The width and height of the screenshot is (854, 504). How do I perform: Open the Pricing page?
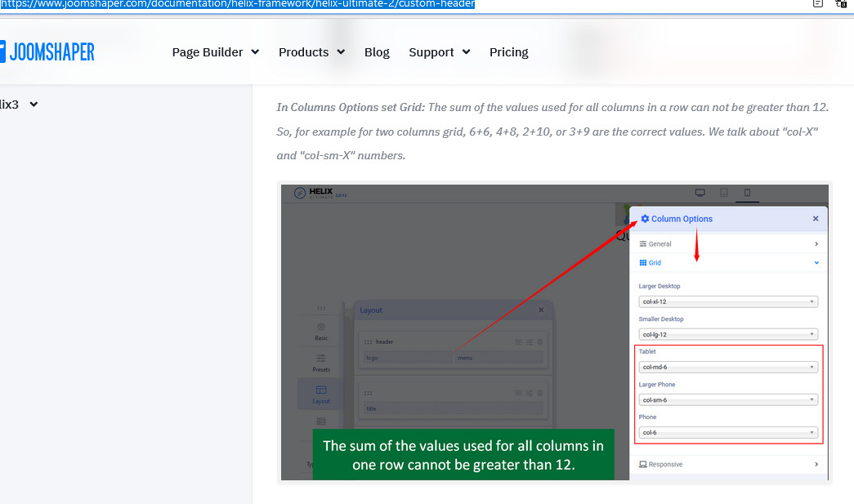508,52
